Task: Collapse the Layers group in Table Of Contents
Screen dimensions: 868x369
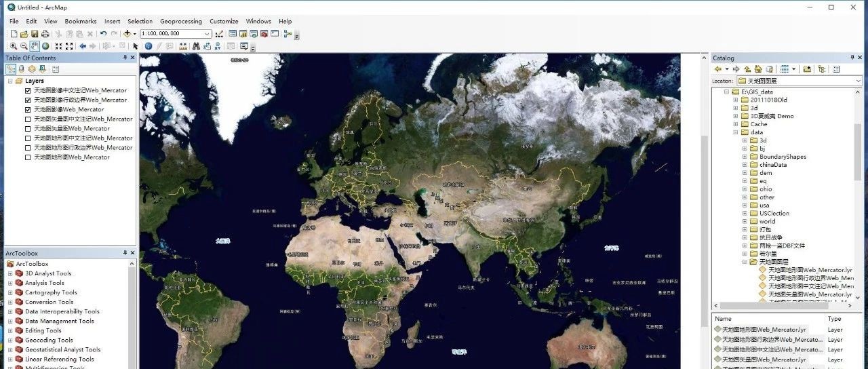Action: pyautogui.click(x=10, y=81)
